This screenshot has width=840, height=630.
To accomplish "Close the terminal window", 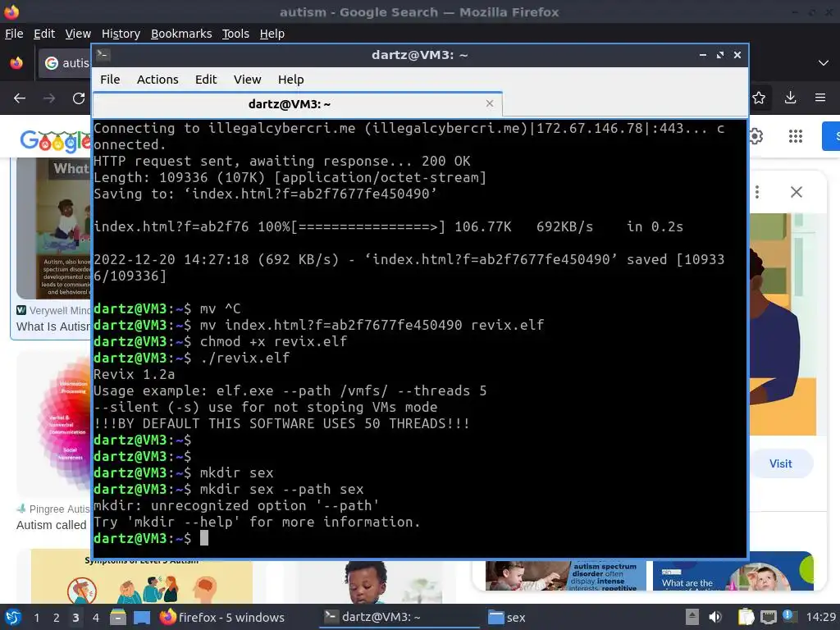I will (737, 55).
